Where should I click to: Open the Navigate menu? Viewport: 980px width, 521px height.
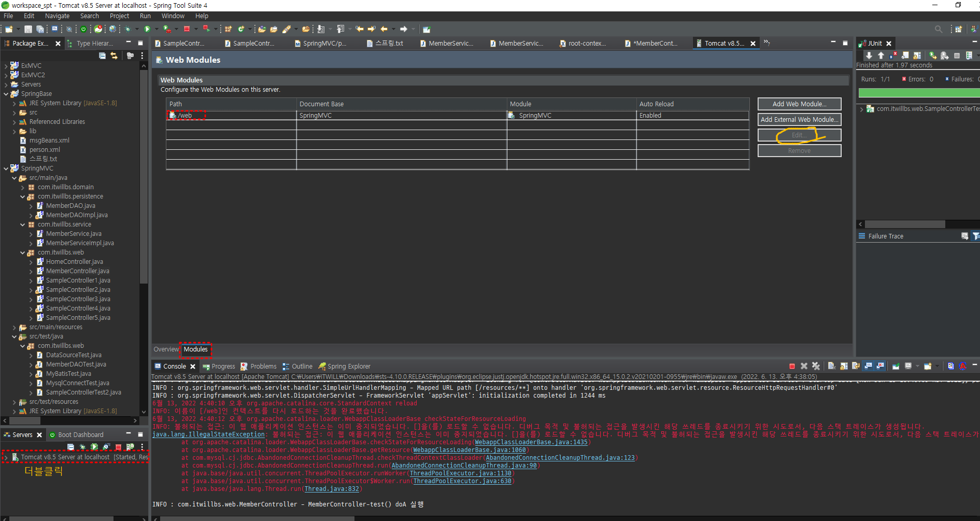click(x=57, y=16)
